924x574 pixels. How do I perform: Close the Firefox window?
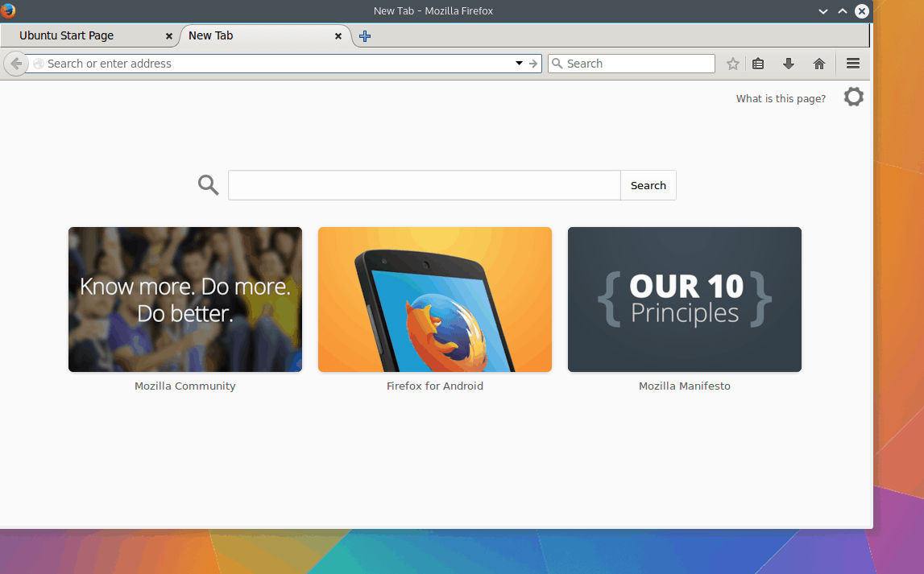tap(861, 11)
